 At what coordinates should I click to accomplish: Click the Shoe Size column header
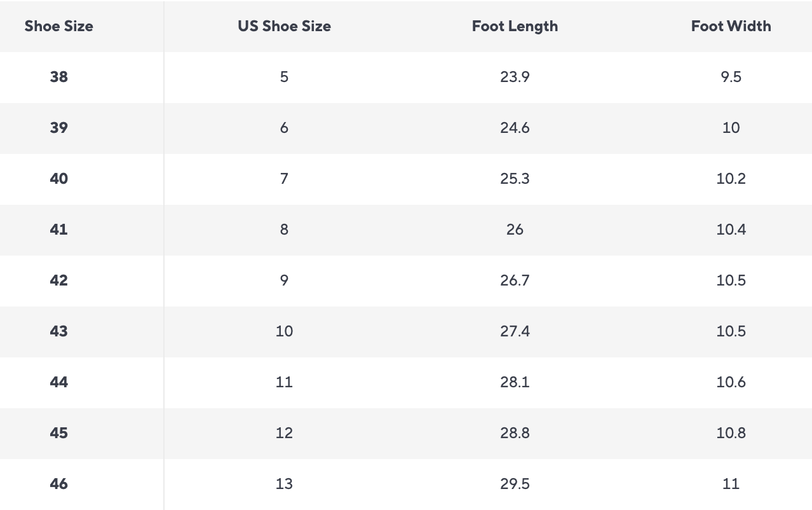pyautogui.click(x=58, y=26)
